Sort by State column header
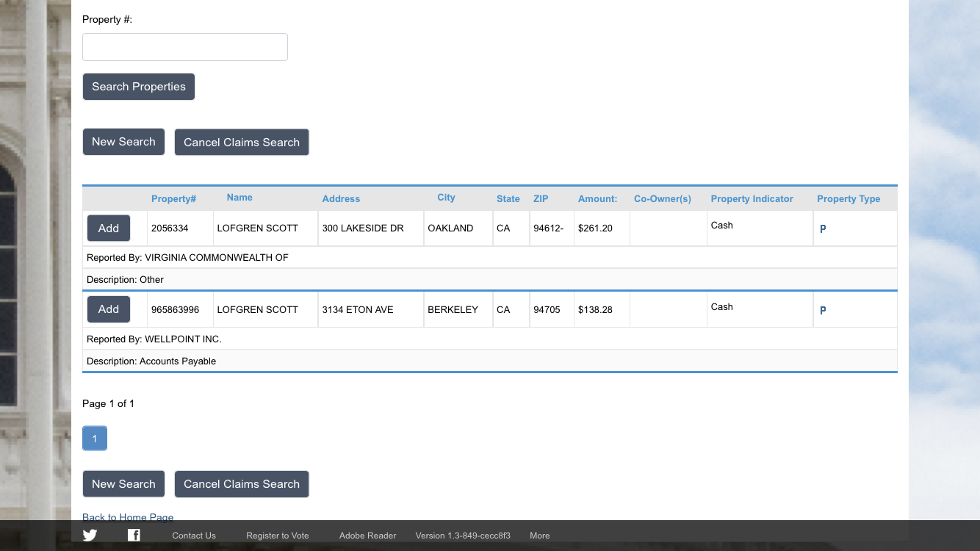 click(508, 199)
